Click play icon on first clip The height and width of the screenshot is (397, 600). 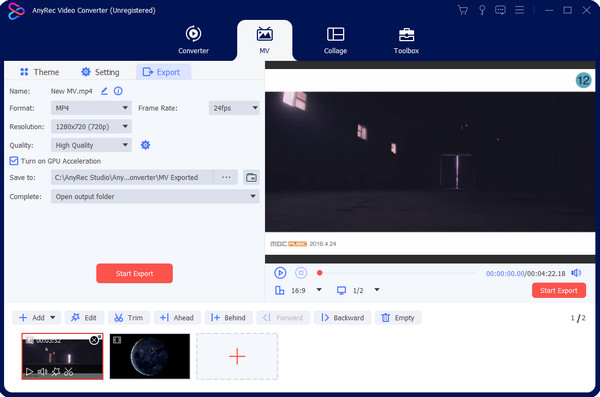click(29, 371)
